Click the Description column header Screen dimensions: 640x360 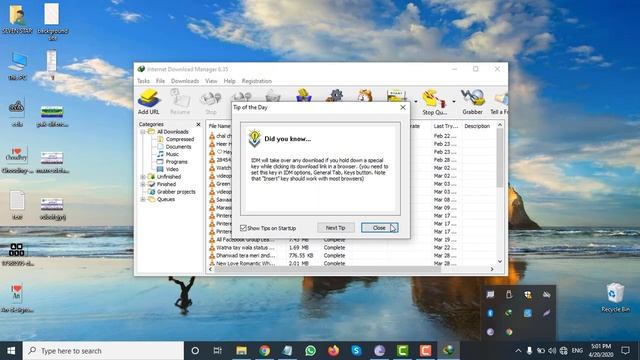[x=478, y=126]
